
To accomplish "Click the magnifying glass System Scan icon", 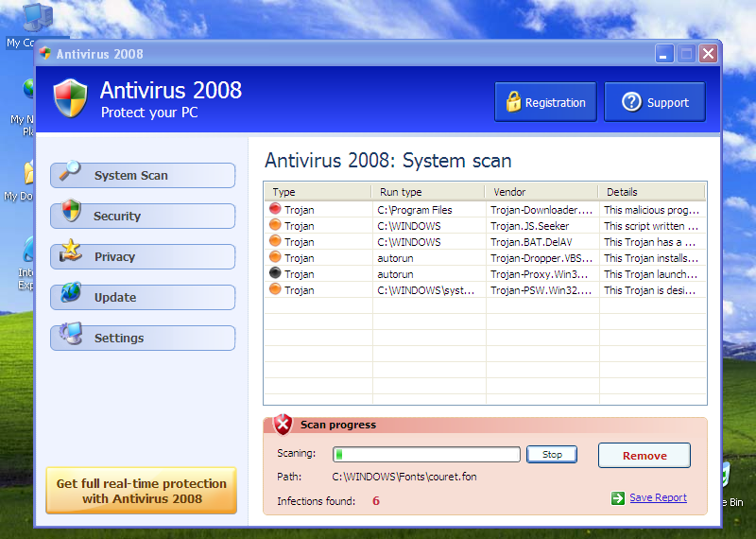I will pyautogui.click(x=70, y=170).
